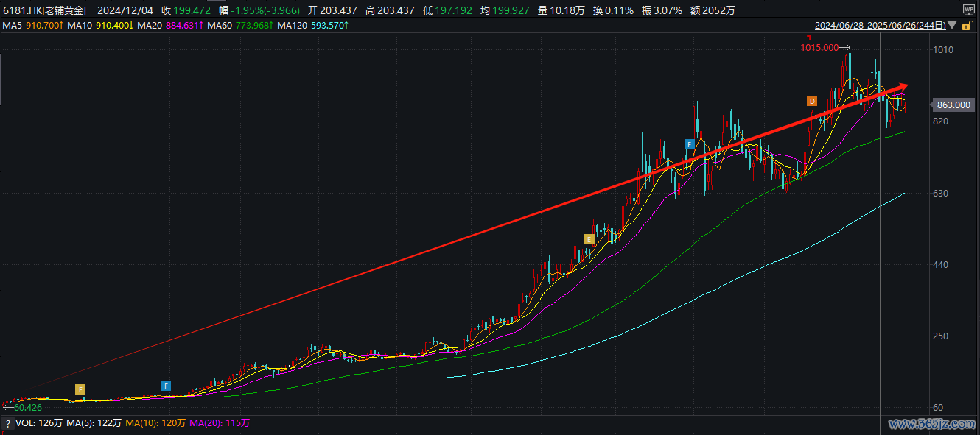Click the 换 0.11% turnover value
This screenshot has height=435, width=980.
coord(613,10)
